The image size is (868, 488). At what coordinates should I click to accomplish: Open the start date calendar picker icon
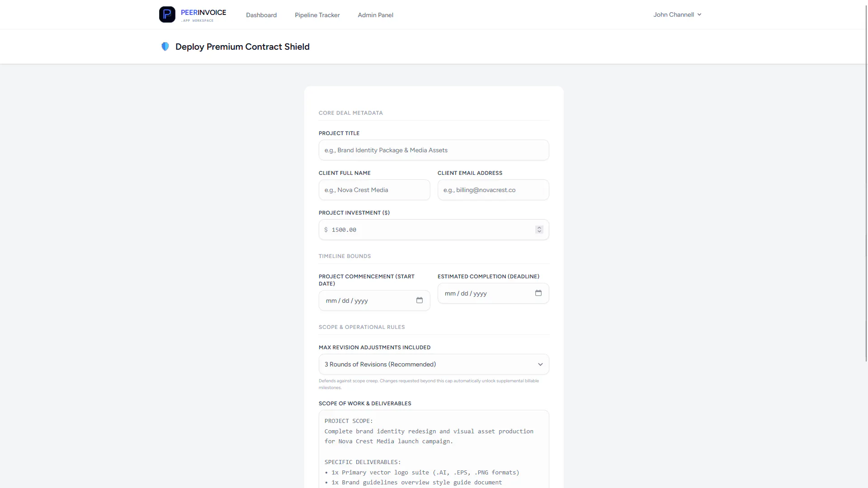click(x=420, y=300)
